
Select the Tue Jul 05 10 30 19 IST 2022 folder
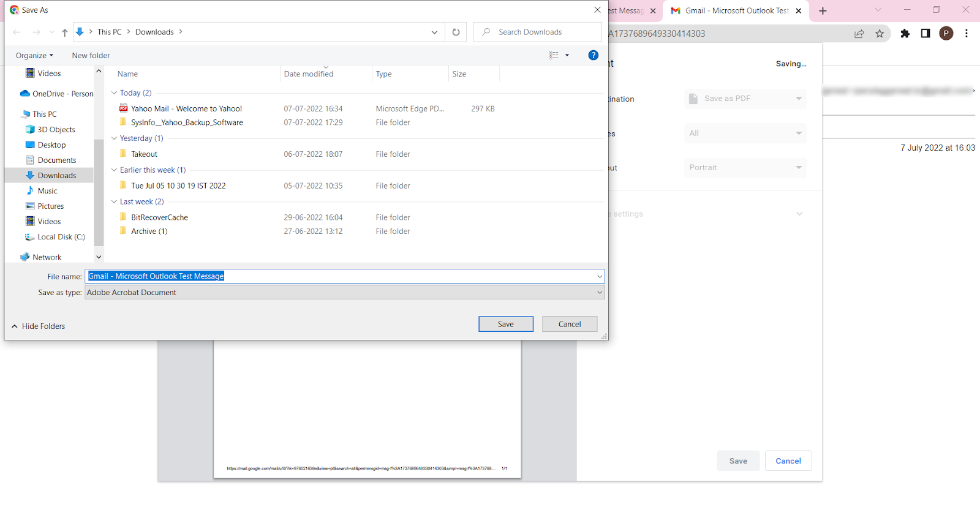click(178, 186)
